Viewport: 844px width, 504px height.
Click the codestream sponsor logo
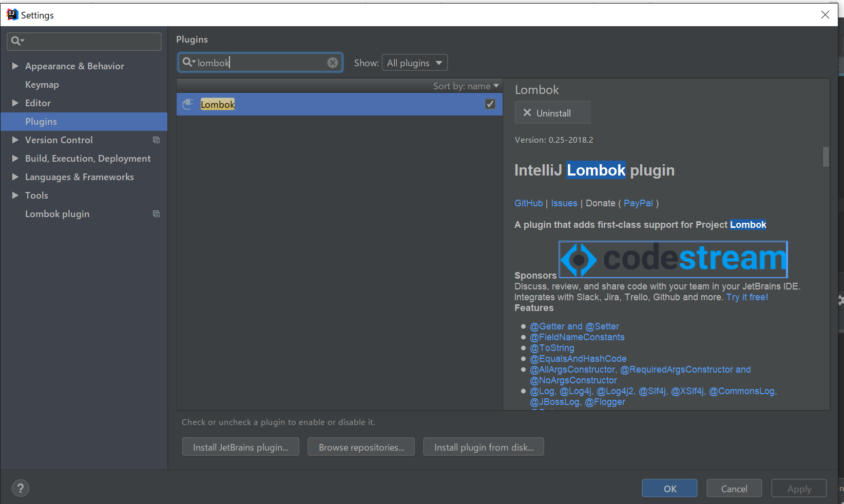[673, 259]
